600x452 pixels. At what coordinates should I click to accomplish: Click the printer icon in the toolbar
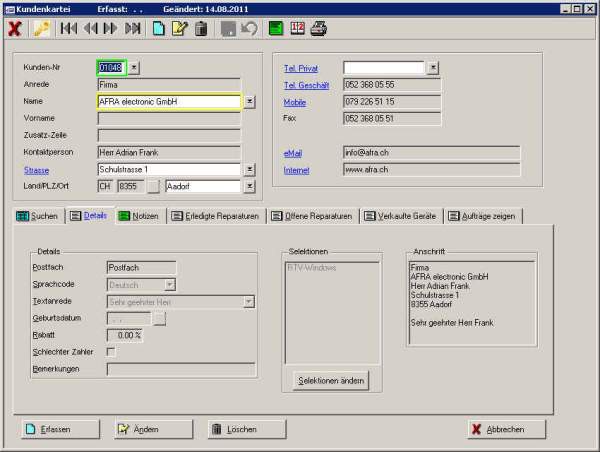tap(319, 28)
